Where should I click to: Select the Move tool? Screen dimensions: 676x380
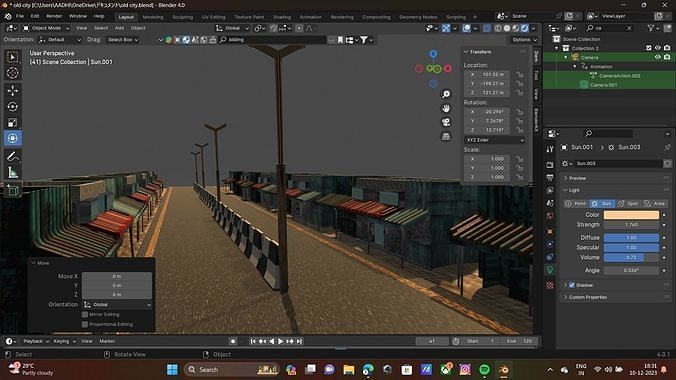pos(13,91)
